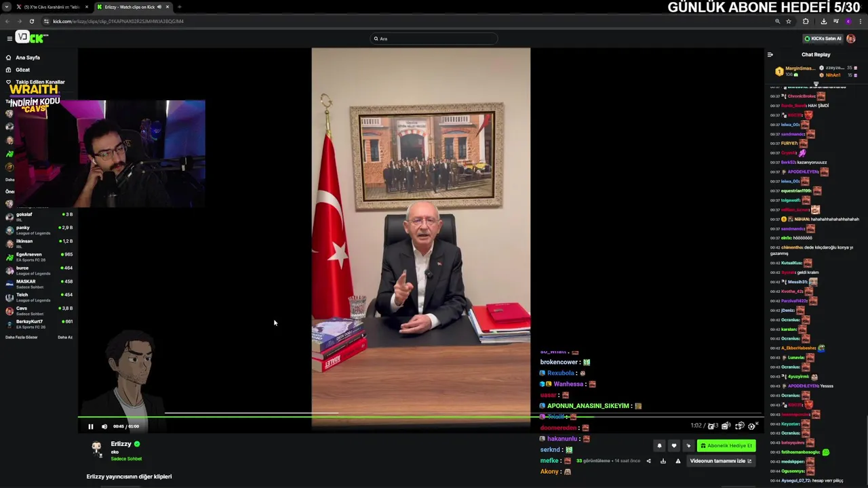Screen dimensions: 868x488
Task: Click the KICKs Satın Al button
Action: (x=823, y=39)
